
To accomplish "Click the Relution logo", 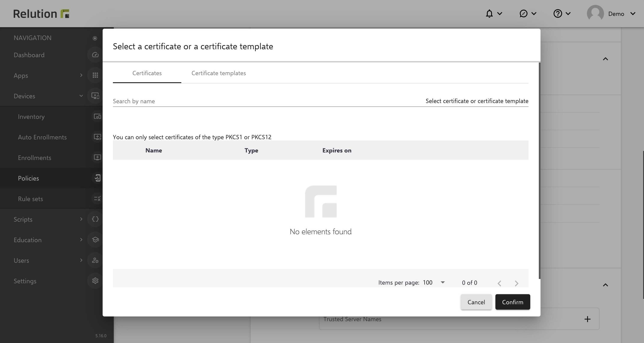I will 41,14.
